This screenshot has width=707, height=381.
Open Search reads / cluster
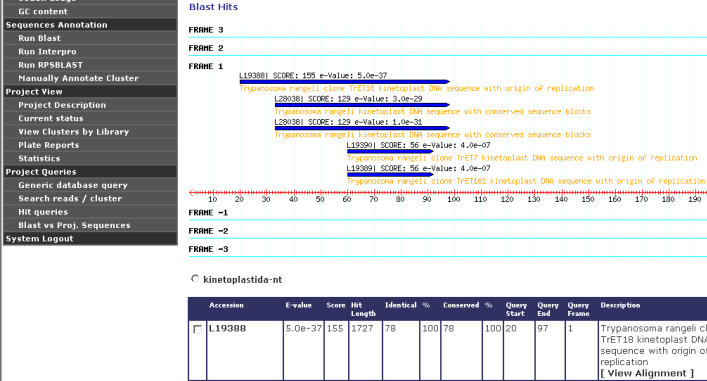pos(70,198)
